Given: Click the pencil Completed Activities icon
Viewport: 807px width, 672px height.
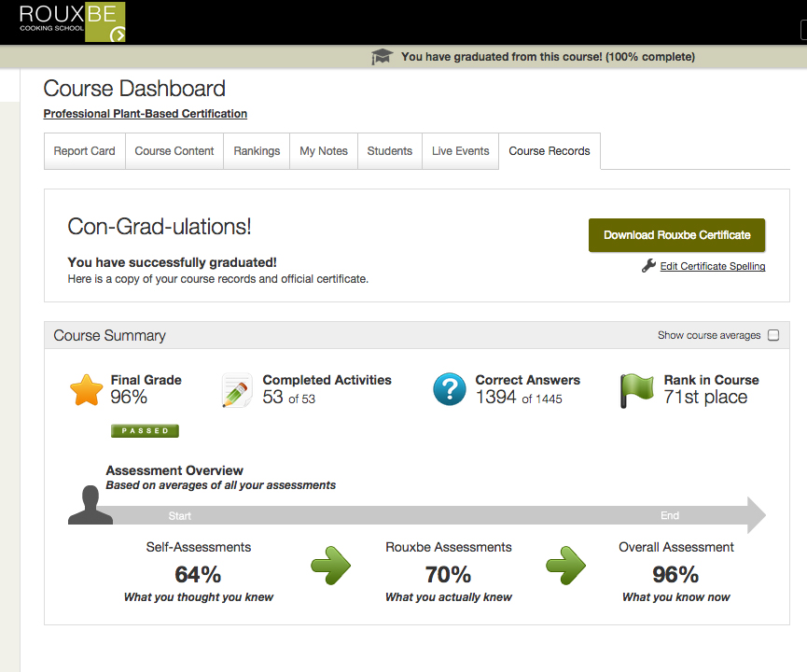Looking at the screenshot, I should click(x=237, y=390).
